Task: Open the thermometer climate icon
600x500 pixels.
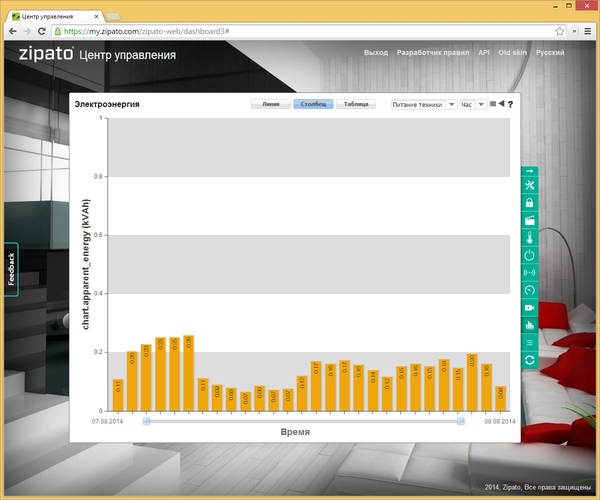Action: (530, 238)
